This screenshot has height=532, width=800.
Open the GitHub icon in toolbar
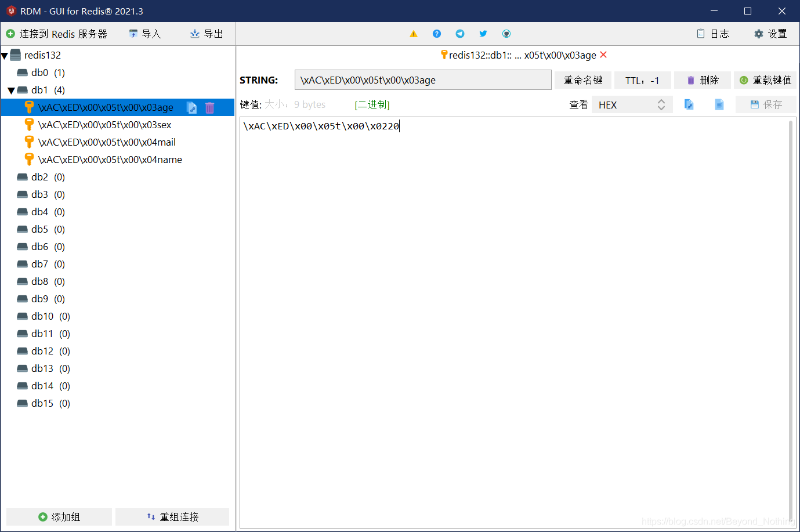point(506,34)
